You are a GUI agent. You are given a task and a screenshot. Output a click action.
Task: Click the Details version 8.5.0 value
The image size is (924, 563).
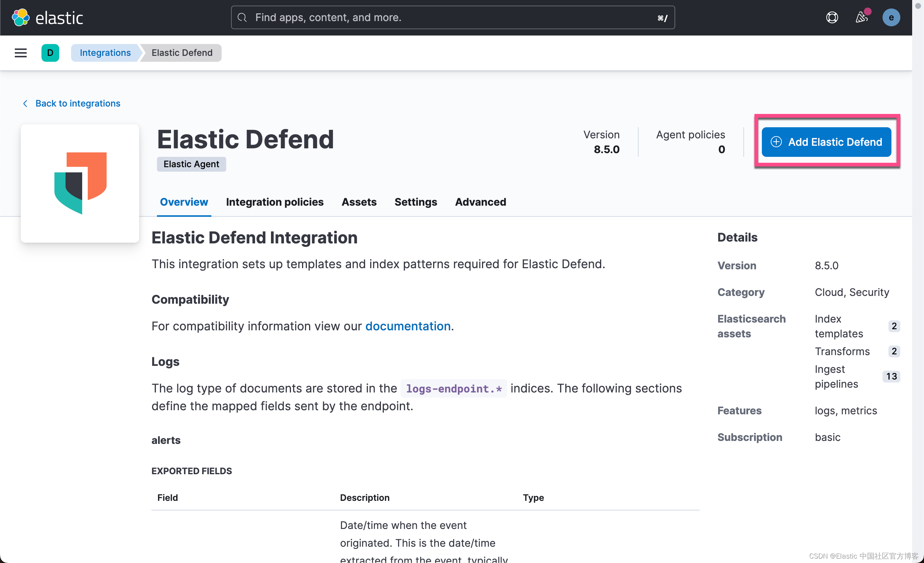(826, 266)
